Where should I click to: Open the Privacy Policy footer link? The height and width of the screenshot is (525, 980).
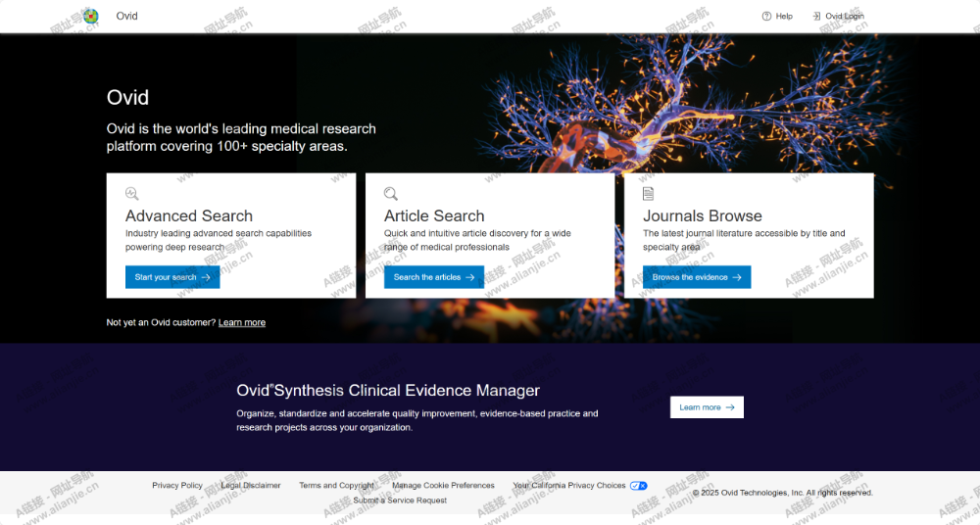pyautogui.click(x=177, y=485)
